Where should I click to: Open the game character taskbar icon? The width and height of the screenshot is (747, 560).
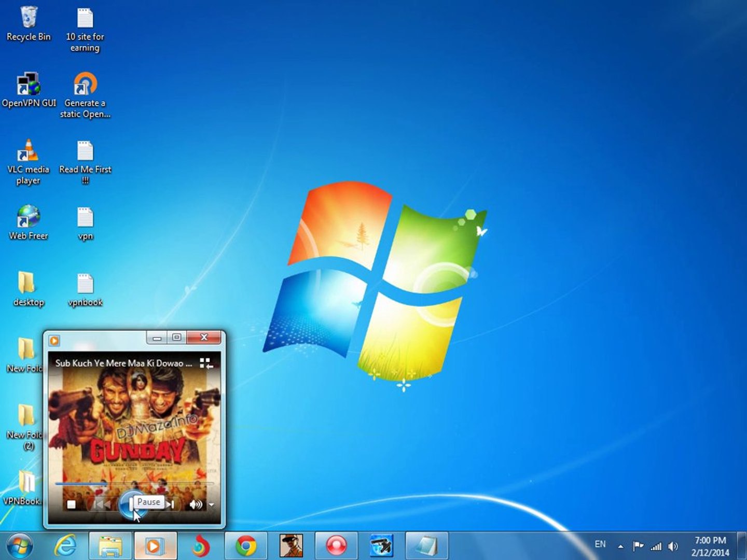(291, 546)
